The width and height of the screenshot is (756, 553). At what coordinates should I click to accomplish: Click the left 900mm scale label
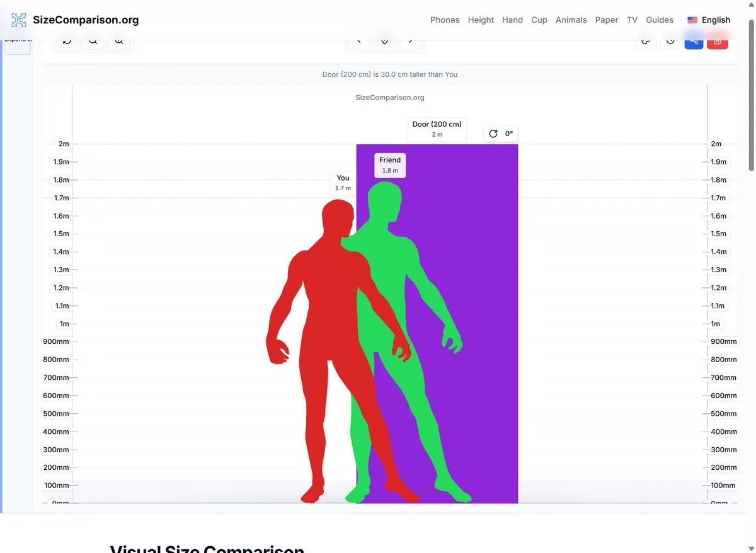click(x=56, y=341)
